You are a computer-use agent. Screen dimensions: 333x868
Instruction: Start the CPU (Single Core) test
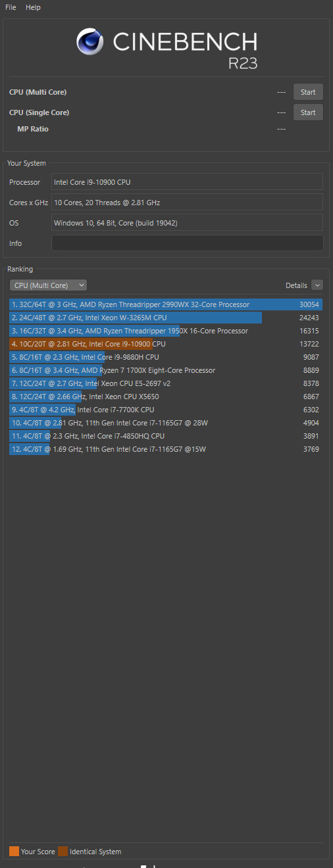pos(308,112)
